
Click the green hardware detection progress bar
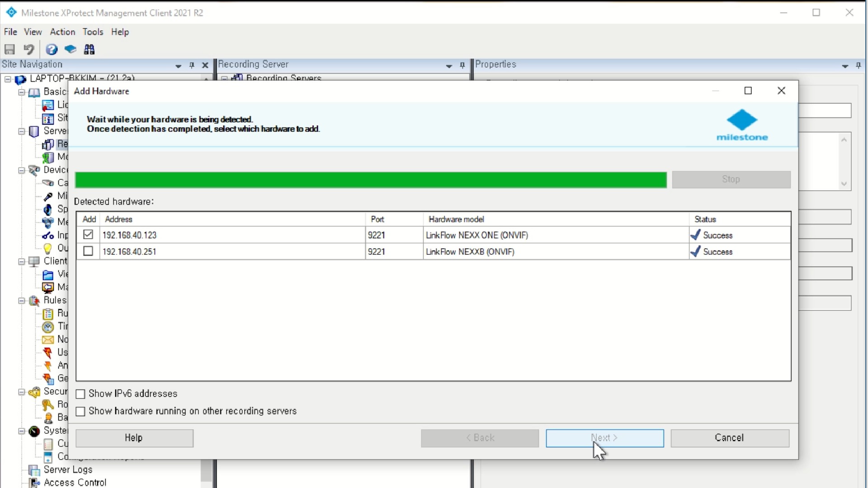point(371,180)
